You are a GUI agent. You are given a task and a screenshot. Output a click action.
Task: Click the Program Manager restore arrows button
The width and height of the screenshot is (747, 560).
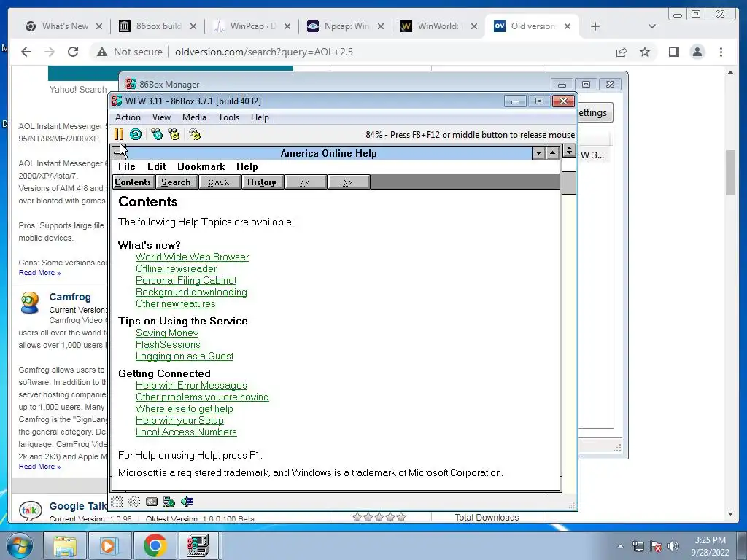point(569,151)
